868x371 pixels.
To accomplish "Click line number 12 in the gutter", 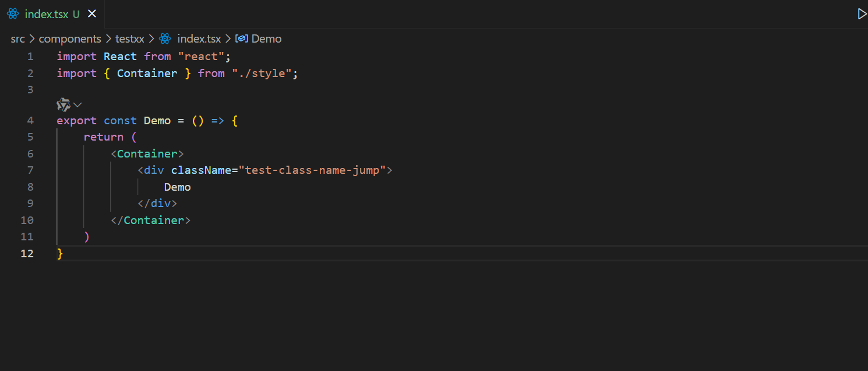I will [27, 253].
